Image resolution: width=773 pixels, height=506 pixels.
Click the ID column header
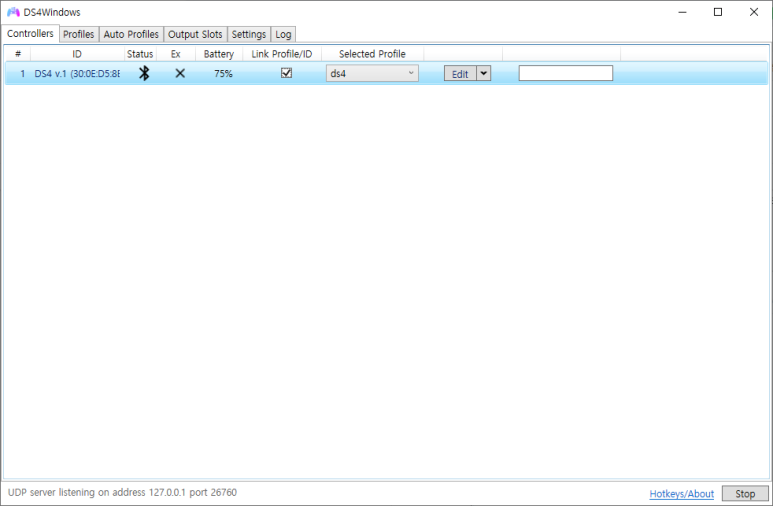pos(77,54)
